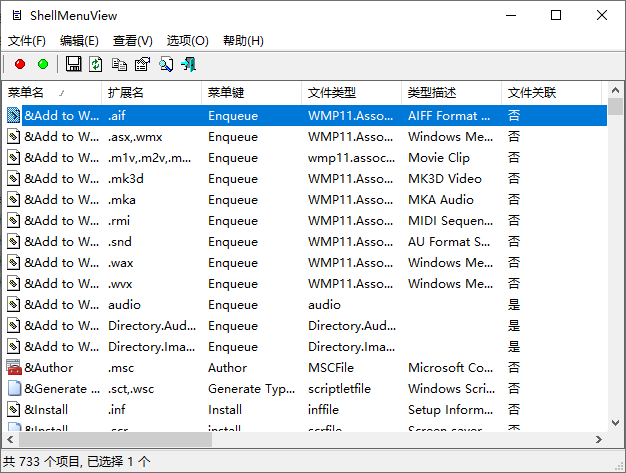The width and height of the screenshot is (626, 473).
Task: Select the 'Microsoft Co...' description cell
Action: pyautogui.click(x=450, y=368)
